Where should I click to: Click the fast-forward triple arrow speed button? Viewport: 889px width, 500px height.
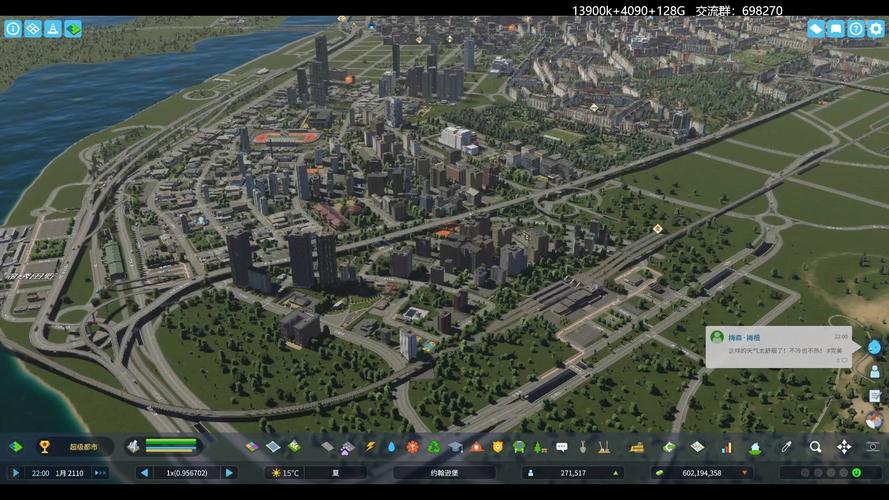100,473
